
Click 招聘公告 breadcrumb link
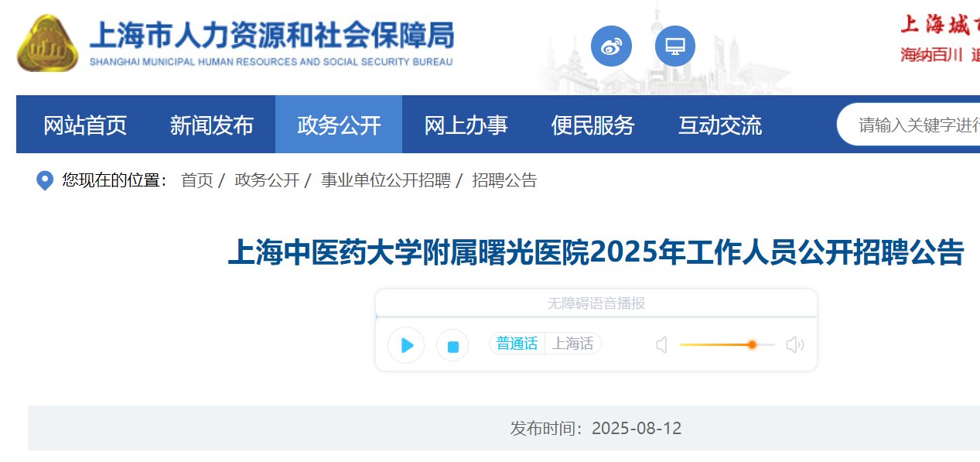pos(504,181)
